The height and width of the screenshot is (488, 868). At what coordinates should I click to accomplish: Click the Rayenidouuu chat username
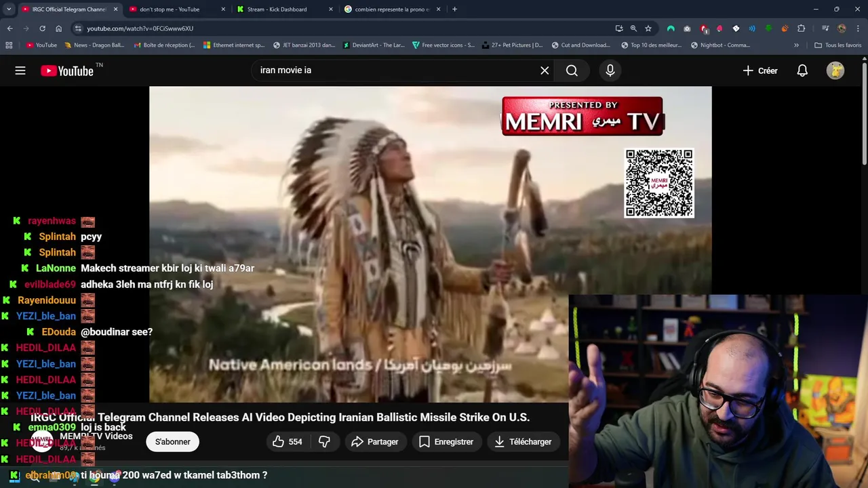tap(47, 300)
